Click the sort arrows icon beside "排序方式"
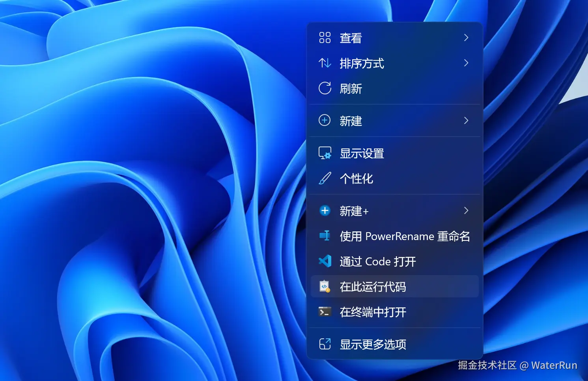Image resolution: width=588 pixels, height=381 pixels. click(324, 63)
